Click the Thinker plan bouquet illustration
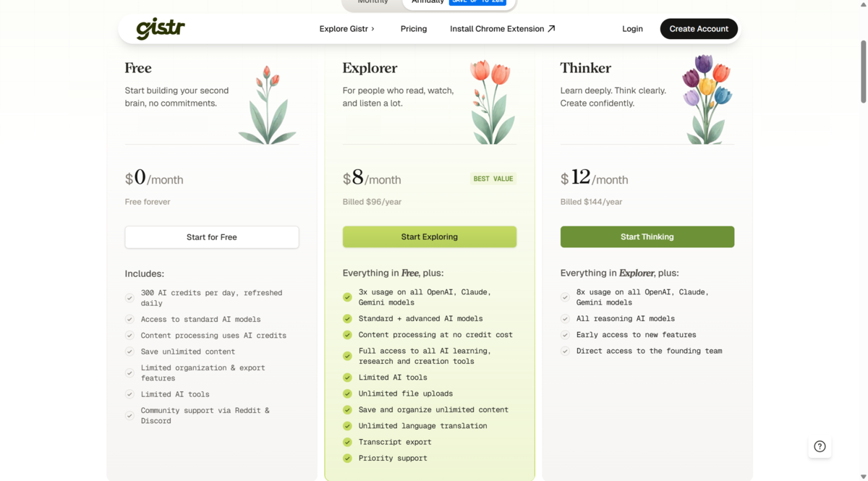Image resolution: width=868 pixels, height=481 pixels. click(707, 99)
